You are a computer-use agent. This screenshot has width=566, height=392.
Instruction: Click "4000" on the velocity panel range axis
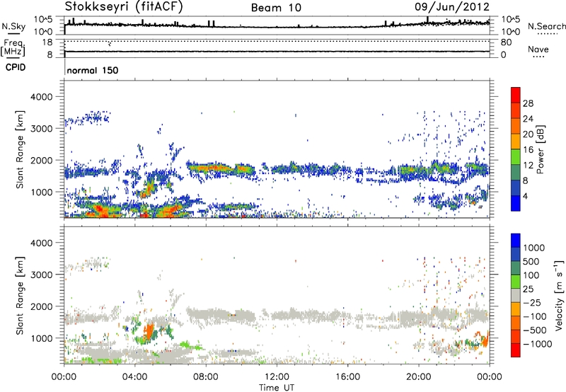point(42,243)
